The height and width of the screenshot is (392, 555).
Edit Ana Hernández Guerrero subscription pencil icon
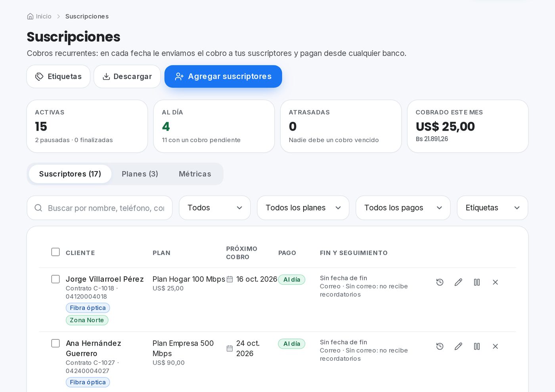(458, 346)
